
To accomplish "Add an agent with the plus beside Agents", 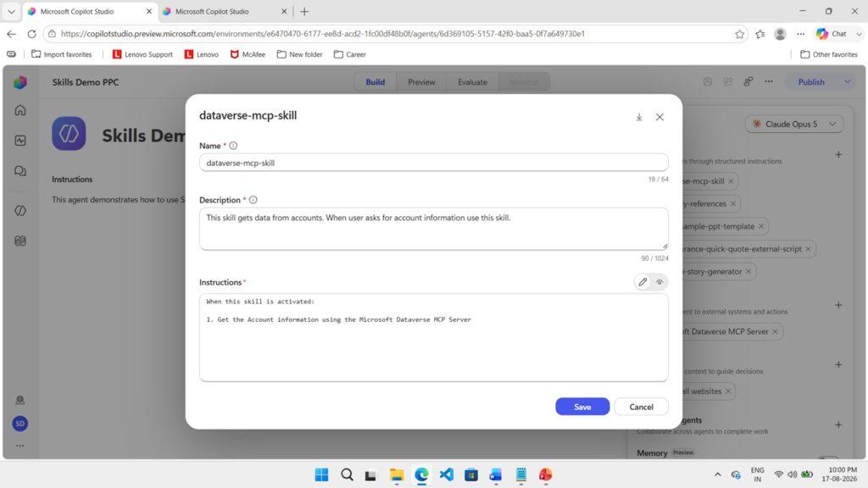I will pyautogui.click(x=838, y=425).
